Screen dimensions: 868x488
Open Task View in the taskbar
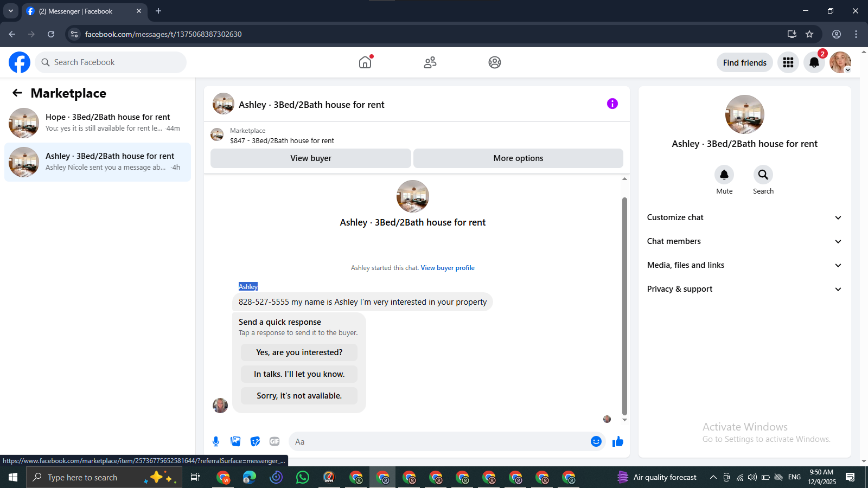195,477
